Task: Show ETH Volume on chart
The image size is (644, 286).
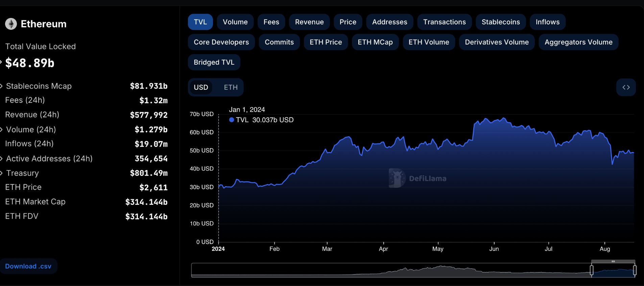Action: tap(429, 42)
